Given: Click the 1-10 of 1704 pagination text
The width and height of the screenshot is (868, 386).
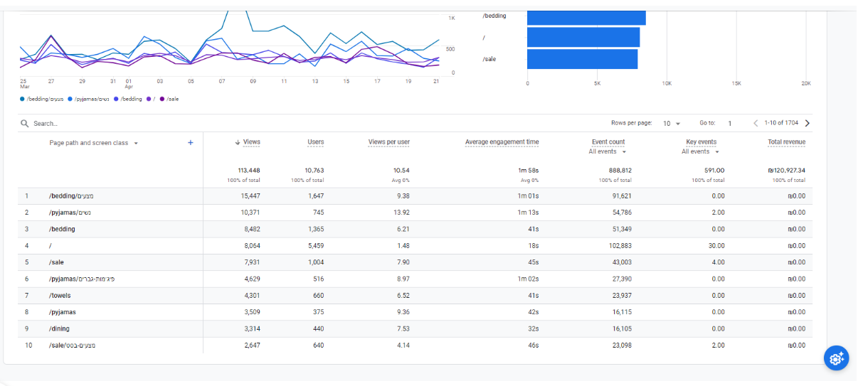Looking at the screenshot, I should coord(781,124).
